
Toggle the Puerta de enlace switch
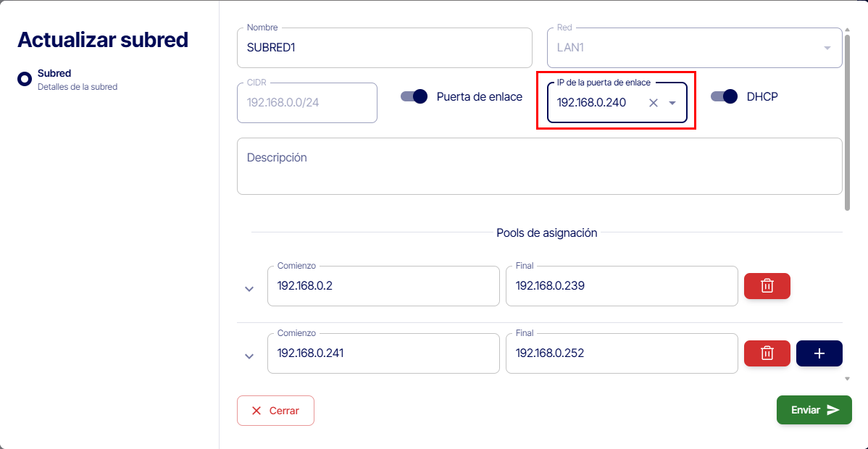tap(414, 96)
